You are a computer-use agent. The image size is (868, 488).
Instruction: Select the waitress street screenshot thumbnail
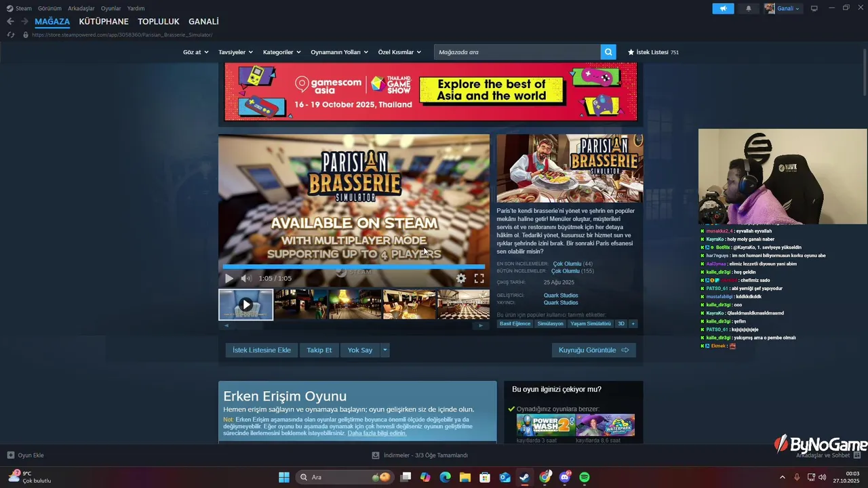(301, 304)
